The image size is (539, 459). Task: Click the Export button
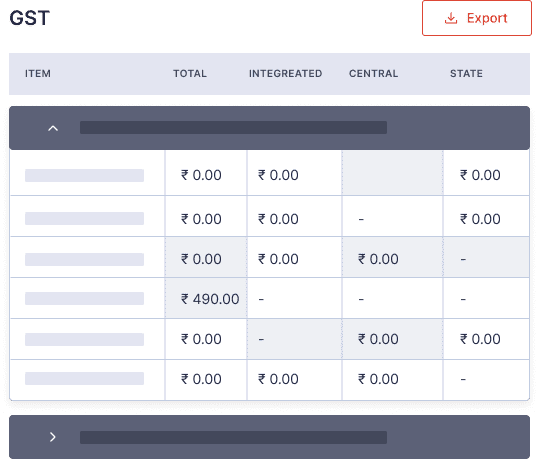coord(477,18)
